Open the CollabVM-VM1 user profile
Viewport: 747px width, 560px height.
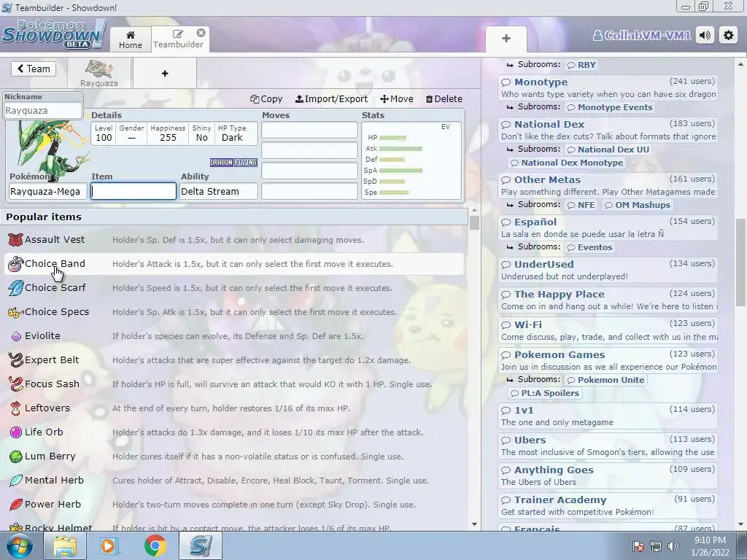[x=642, y=35]
